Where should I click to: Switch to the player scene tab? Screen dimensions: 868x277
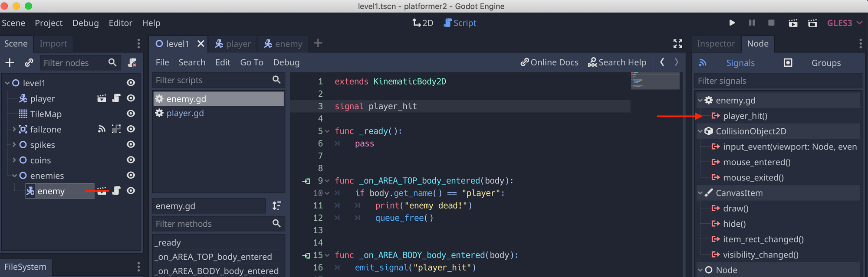(x=233, y=44)
